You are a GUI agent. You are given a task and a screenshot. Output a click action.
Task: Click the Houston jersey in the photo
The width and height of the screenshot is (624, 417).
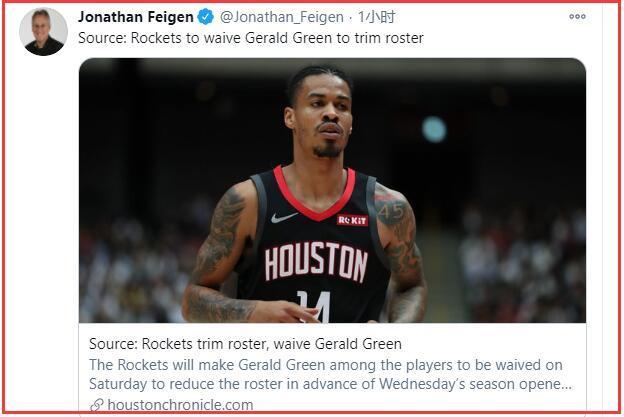coord(312,247)
